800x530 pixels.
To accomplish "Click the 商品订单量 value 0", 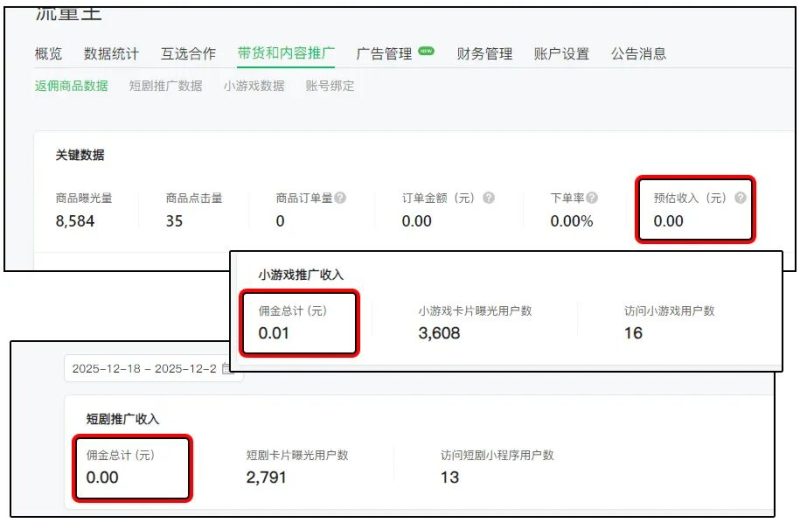I will pyautogui.click(x=280, y=221).
